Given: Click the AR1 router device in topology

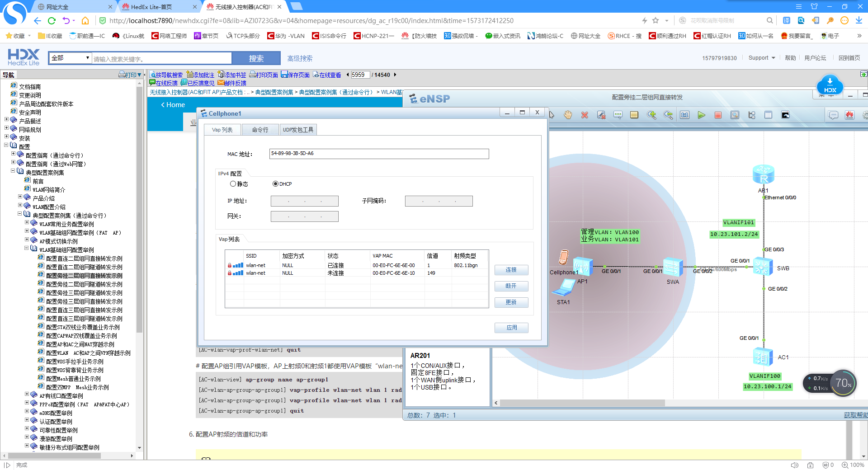Looking at the screenshot, I should click(764, 175).
